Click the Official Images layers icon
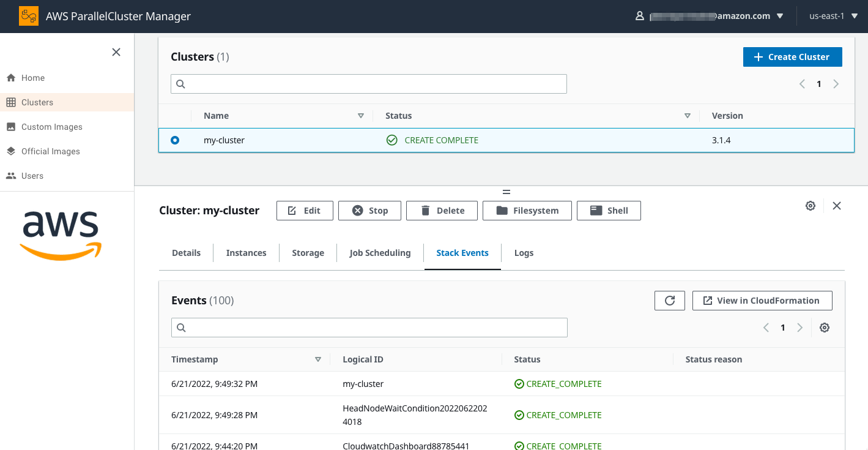 [11, 151]
